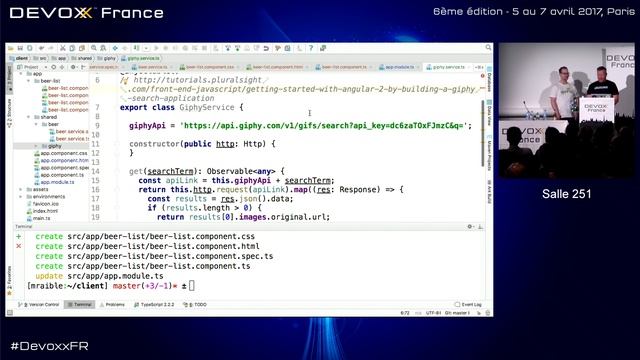The width and height of the screenshot is (640, 360).
Task: Click the Terminal tool window button
Action: pos(79,304)
